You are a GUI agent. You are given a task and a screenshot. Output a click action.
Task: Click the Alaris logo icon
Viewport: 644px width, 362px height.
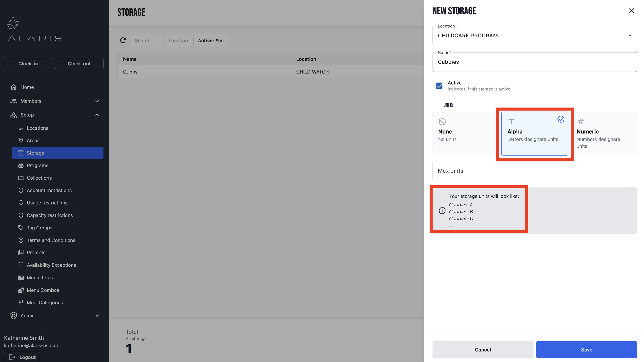pos(13,23)
